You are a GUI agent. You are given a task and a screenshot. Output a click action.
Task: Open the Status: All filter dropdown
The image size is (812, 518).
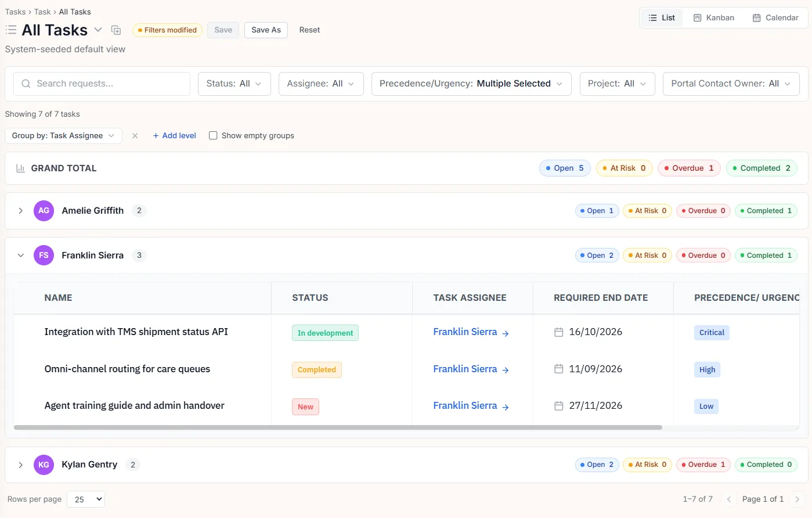tap(234, 84)
